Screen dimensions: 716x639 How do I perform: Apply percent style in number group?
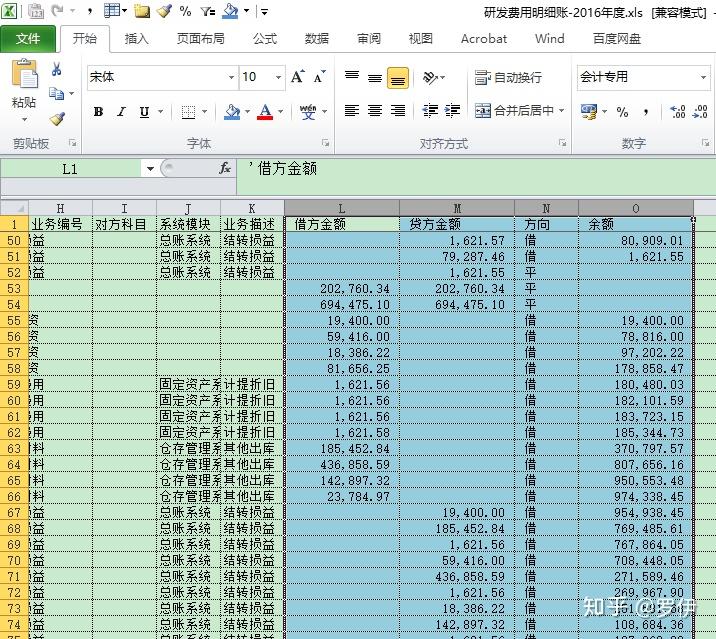pyautogui.click(x=622, y=111)
